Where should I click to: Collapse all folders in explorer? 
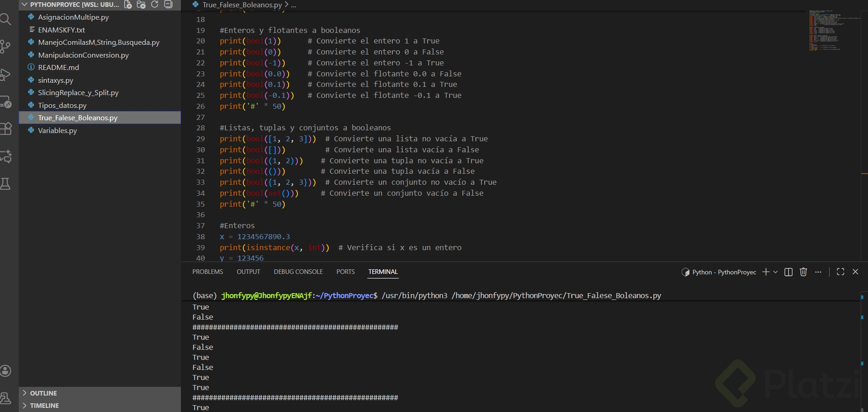tap(168, 5)
